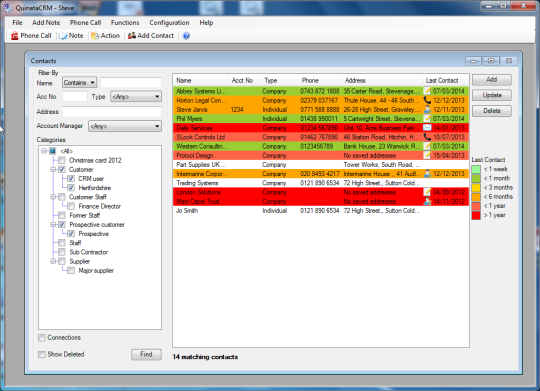Screen dimensions: 540x391
Task: Click the Name filter text field
Action: (x=131, y=82)
